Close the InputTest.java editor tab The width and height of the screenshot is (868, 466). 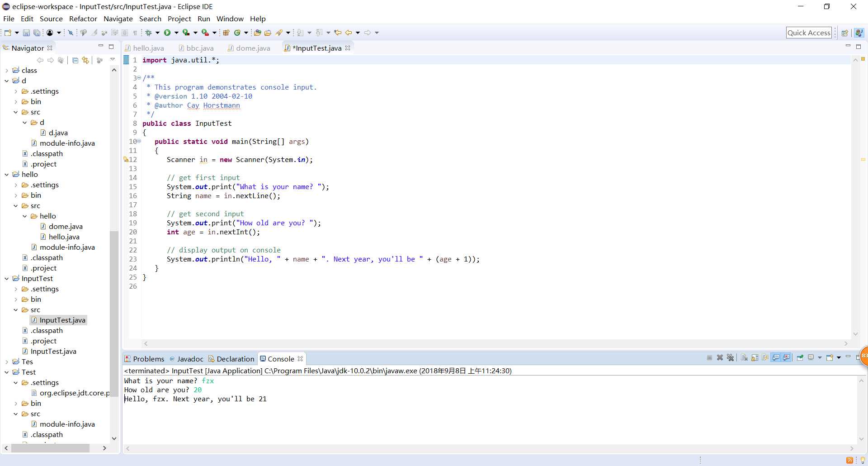tap(348, 48)
